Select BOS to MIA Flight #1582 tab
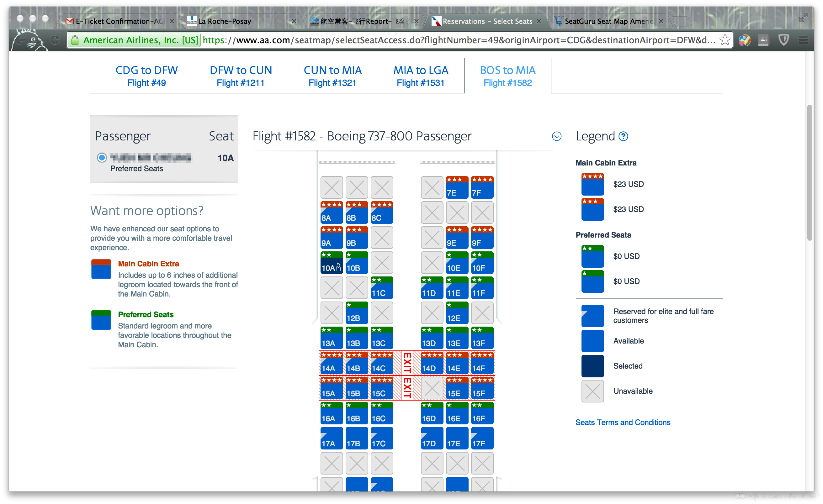This screenshot has height=504, width=823. pyautogui.click(x=507, y=76)
